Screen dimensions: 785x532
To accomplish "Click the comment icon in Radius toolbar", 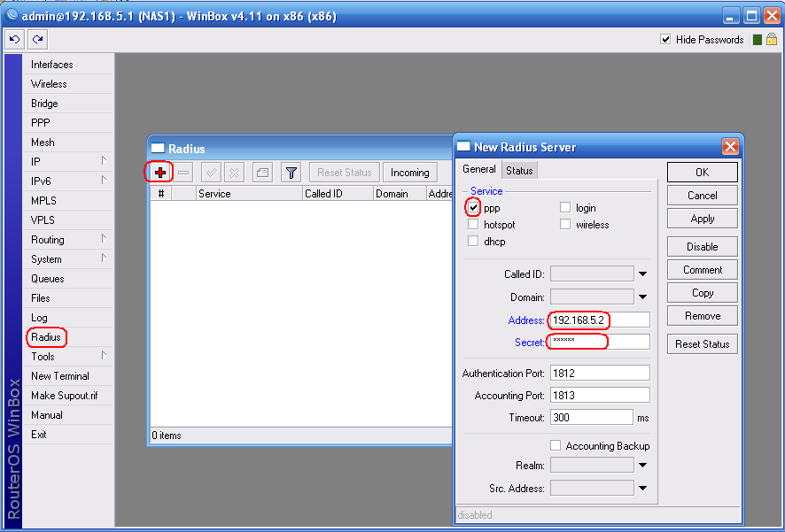I will [262, 173].
